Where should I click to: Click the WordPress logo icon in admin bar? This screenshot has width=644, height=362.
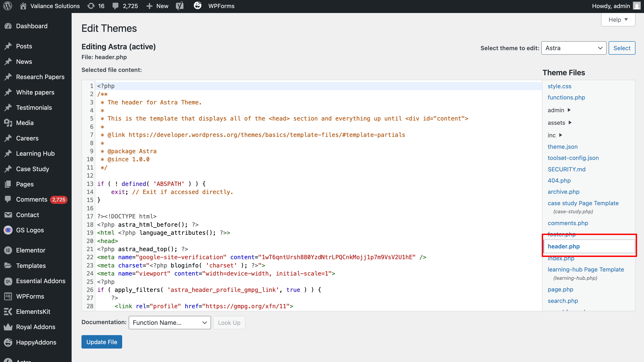tap(8, 6)
